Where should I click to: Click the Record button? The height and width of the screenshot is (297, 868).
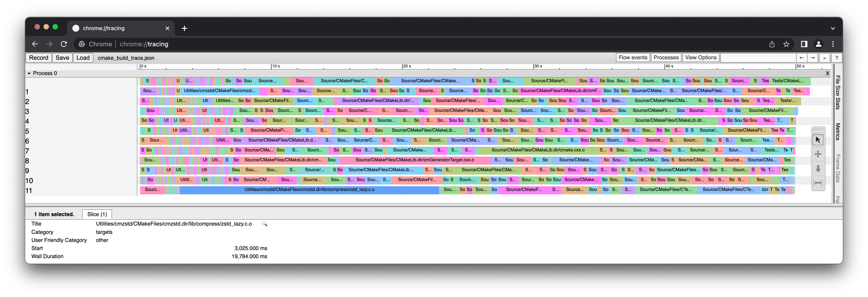[x=39, y=58]
